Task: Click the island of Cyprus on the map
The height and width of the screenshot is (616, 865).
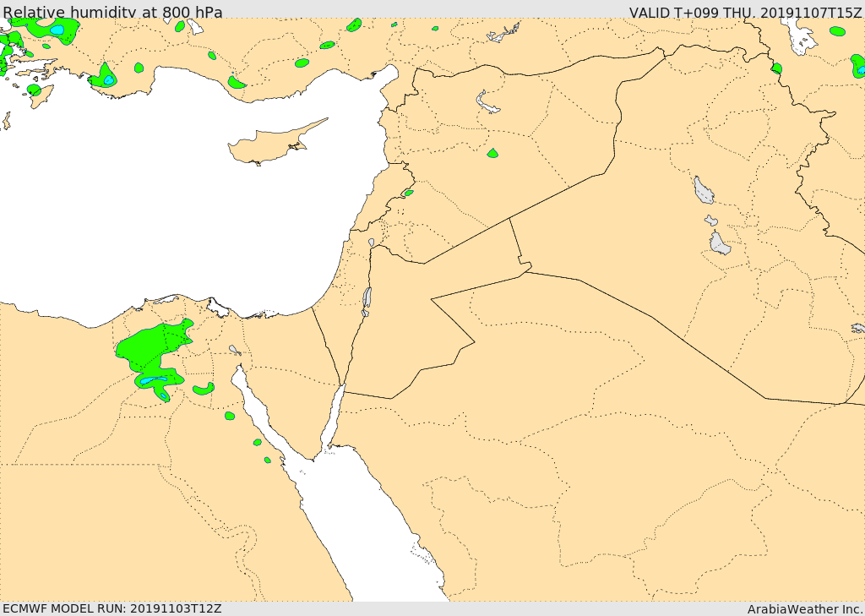Action: click(x=270, y=144)
